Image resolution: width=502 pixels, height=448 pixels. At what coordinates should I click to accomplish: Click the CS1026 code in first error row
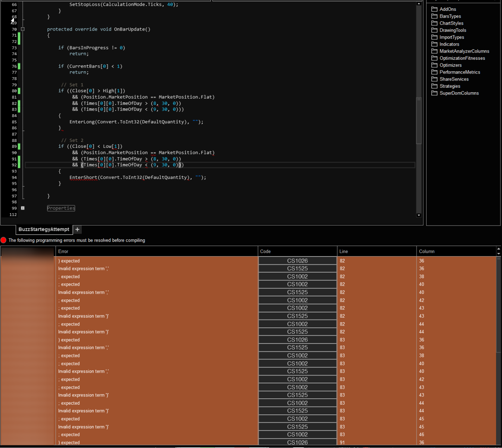tap(297, 261)
